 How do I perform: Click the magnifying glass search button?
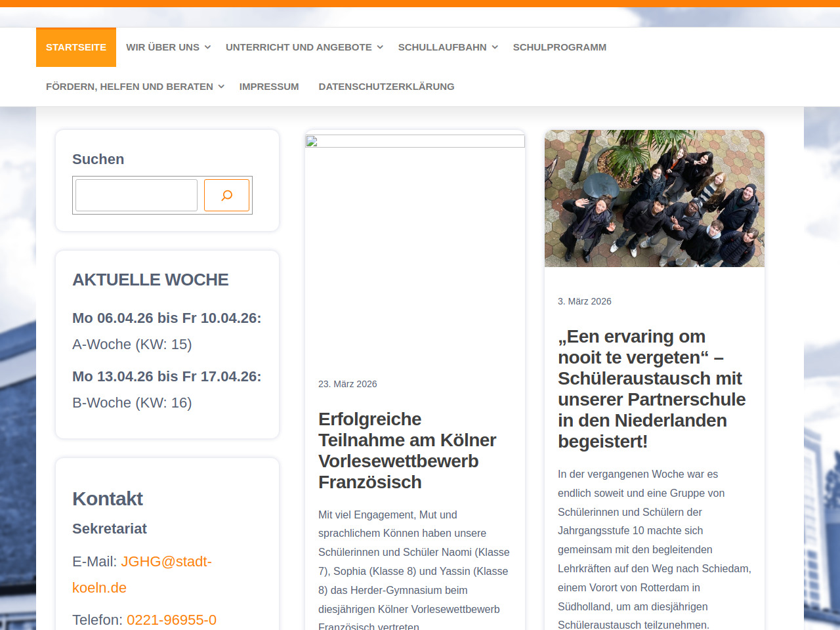coord(226,196)
